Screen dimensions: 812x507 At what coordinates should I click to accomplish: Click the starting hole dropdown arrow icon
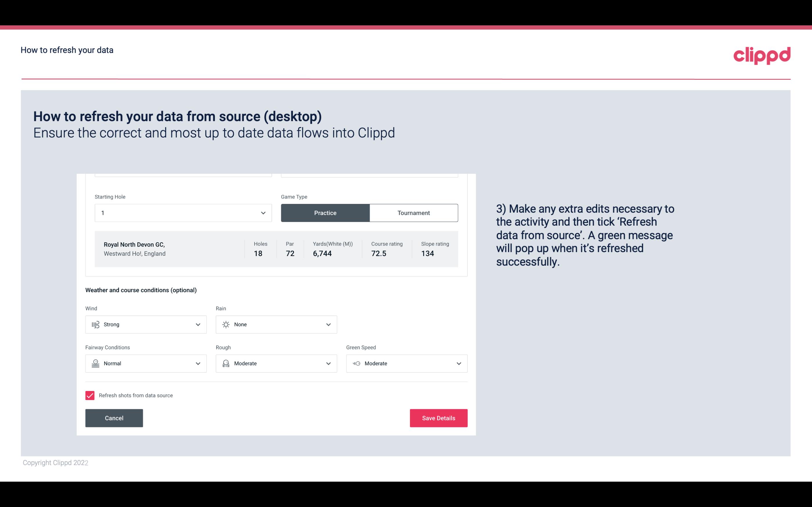tap(262, 213)
